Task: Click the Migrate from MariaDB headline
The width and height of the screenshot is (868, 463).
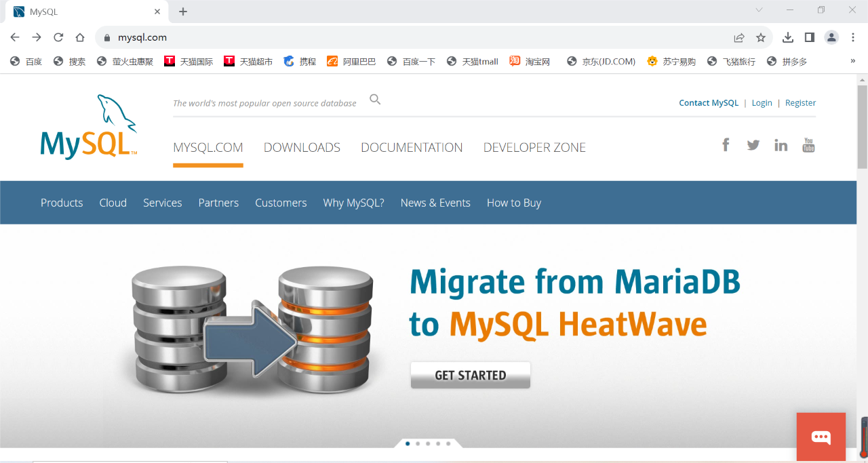Action: tap(574, 303)
